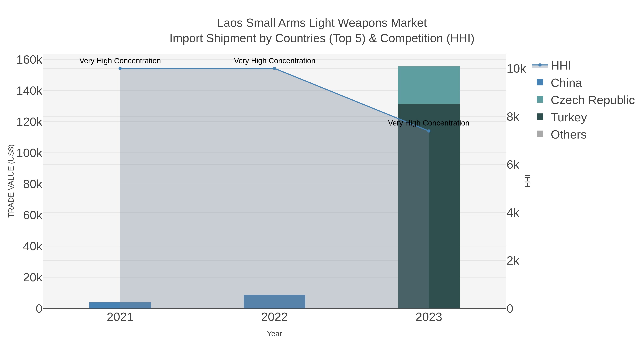Screen dimensions: 644x362
Task: Click the 6k right axis tick
Action: click(x=513, y=165)
